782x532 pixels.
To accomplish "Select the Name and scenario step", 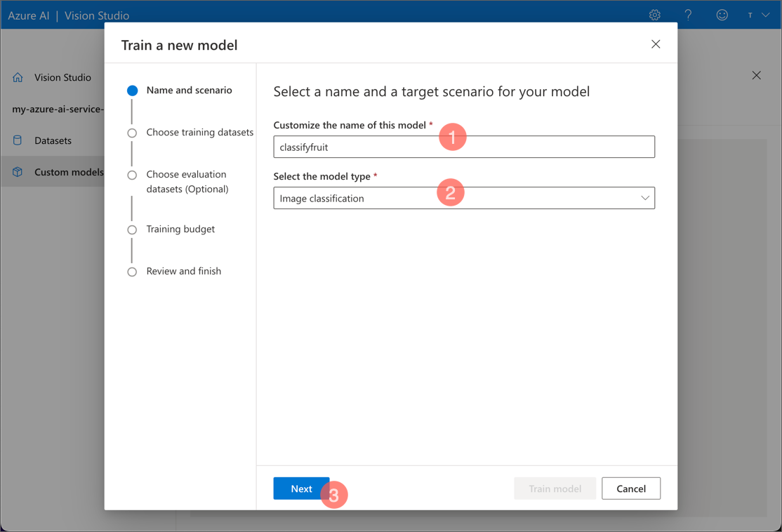I will (180, 91).
